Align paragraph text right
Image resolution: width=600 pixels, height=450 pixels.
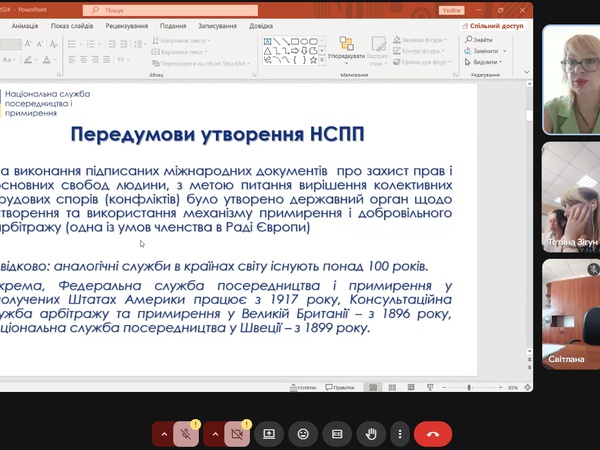click(x=95, y=59)
